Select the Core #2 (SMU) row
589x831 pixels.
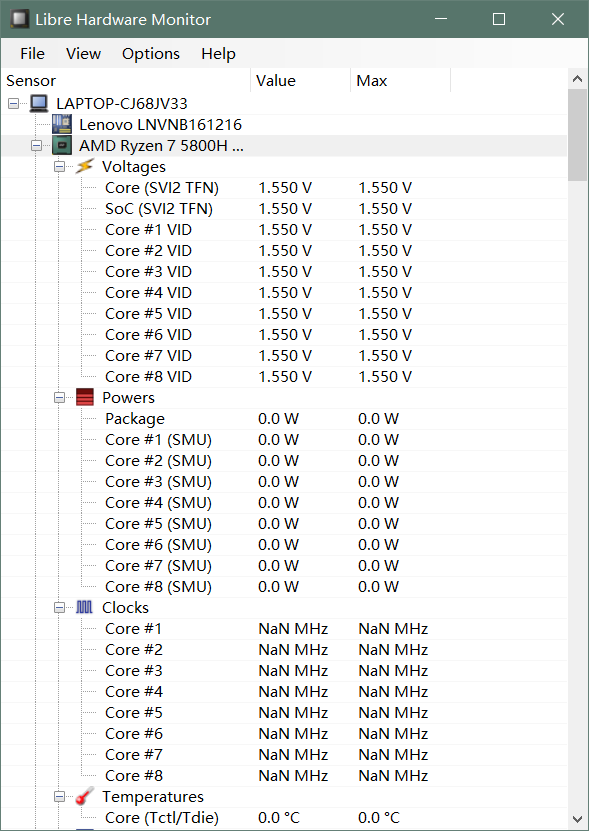284,461
